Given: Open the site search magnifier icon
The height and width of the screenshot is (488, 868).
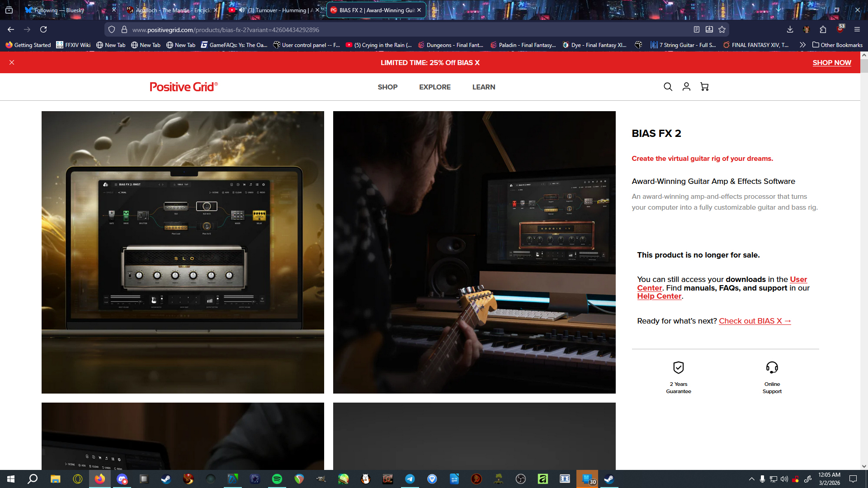Looking at the screenshot, I should point(668,87).
